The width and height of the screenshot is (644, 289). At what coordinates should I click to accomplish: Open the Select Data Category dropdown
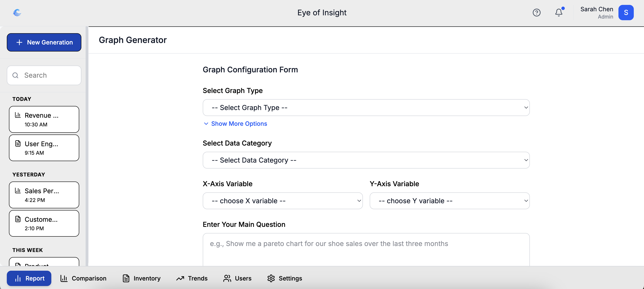366,160
